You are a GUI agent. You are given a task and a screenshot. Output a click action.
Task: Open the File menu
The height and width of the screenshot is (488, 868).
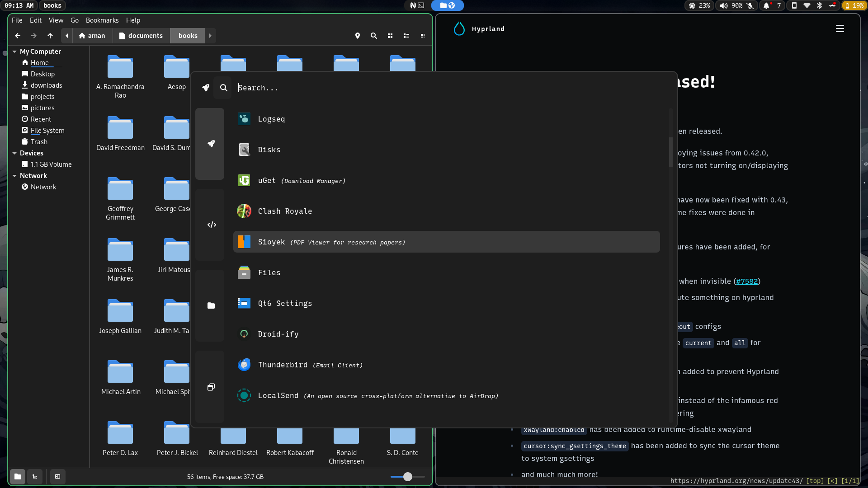coord(17,20)
